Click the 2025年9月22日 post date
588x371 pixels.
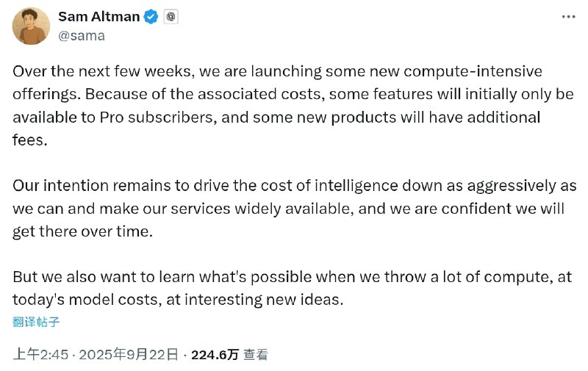click(x=128, y=355)
